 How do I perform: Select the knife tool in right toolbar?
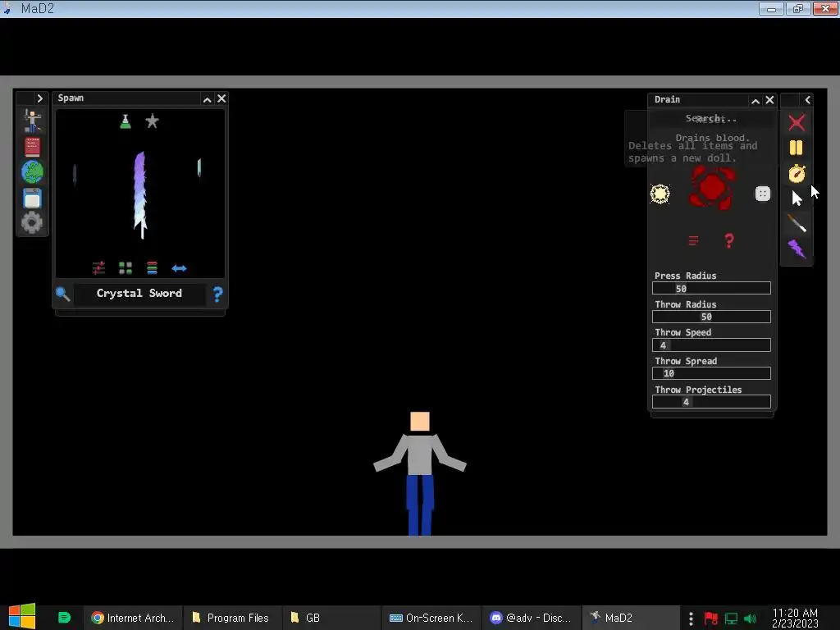(797, 223)
